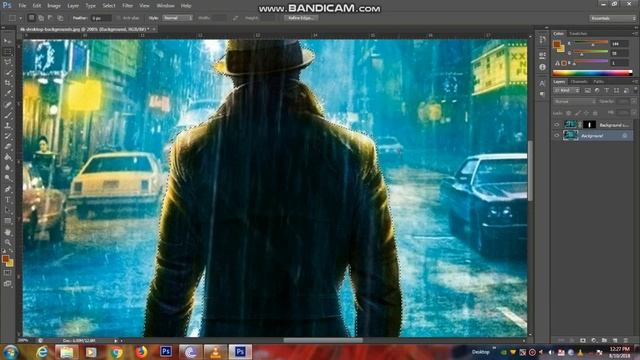Select the Pen tool
The width and height of the screenshot is (640, 360).
7,189
